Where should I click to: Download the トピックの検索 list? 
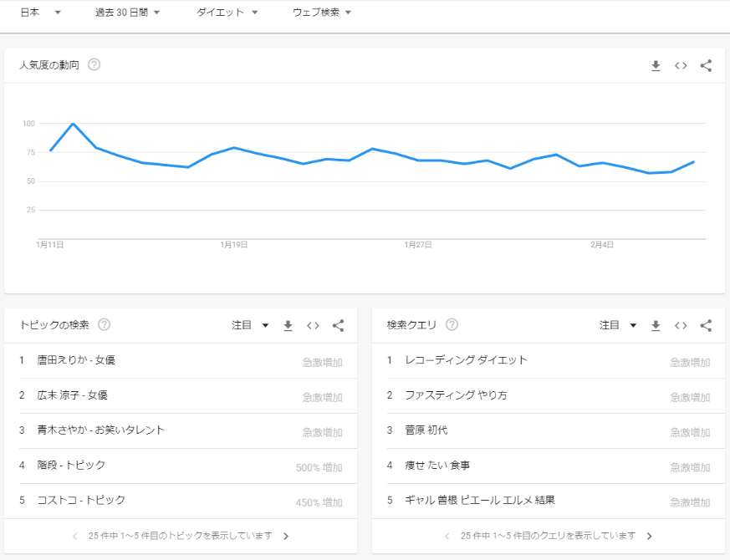[x=288, y=325]
